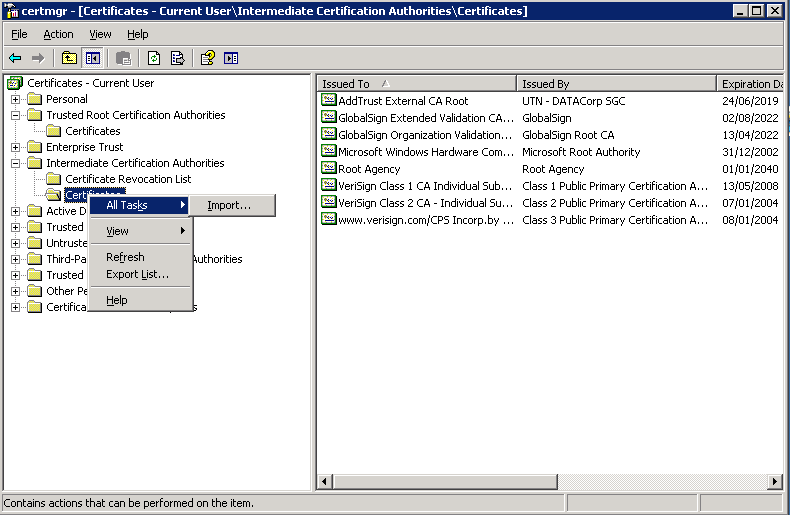Viewport: 790px width, 515px height.
Task: Expand the Active Directory tree node
Action: (16, 211)
